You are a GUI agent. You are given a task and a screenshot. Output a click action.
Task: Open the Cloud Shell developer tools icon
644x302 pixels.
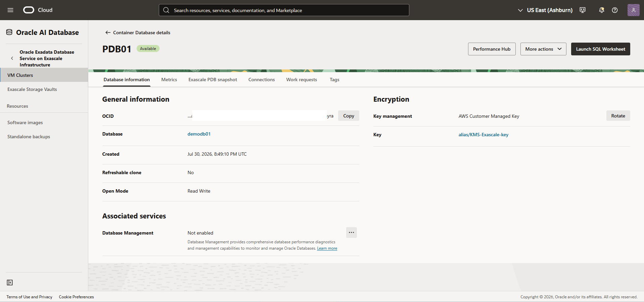click(583, 10)
